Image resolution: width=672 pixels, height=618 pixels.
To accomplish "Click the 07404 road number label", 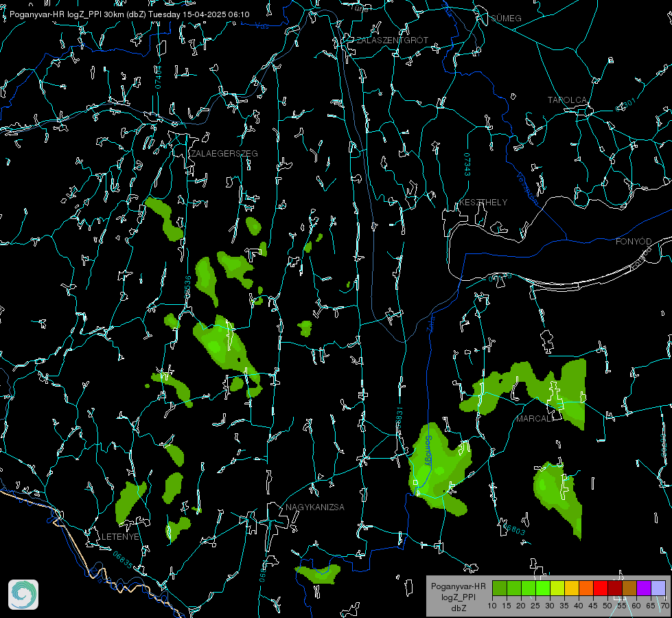I will click(x=158, y=77).
